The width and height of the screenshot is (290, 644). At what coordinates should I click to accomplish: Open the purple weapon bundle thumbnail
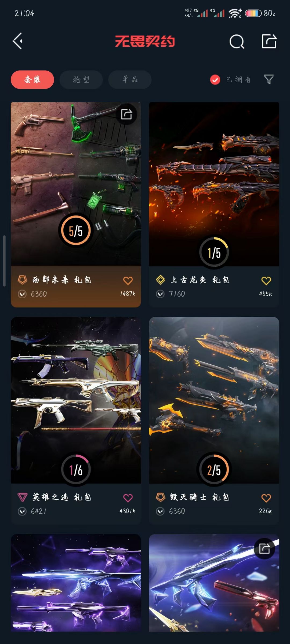tap(76, 583)
